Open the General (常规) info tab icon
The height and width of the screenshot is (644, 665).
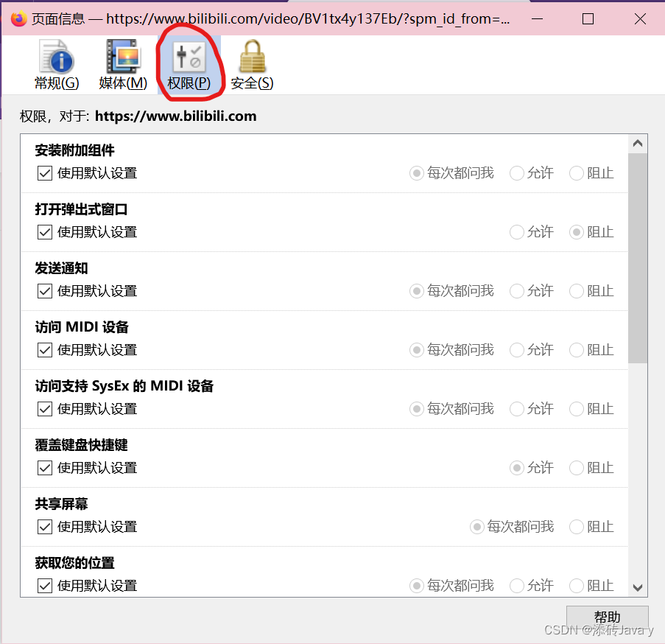point(57,65)
